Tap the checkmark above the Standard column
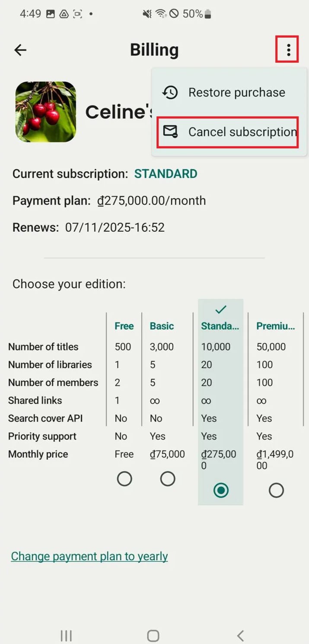Viewport: 309px width, 644px height. click(x=221, y=309)
